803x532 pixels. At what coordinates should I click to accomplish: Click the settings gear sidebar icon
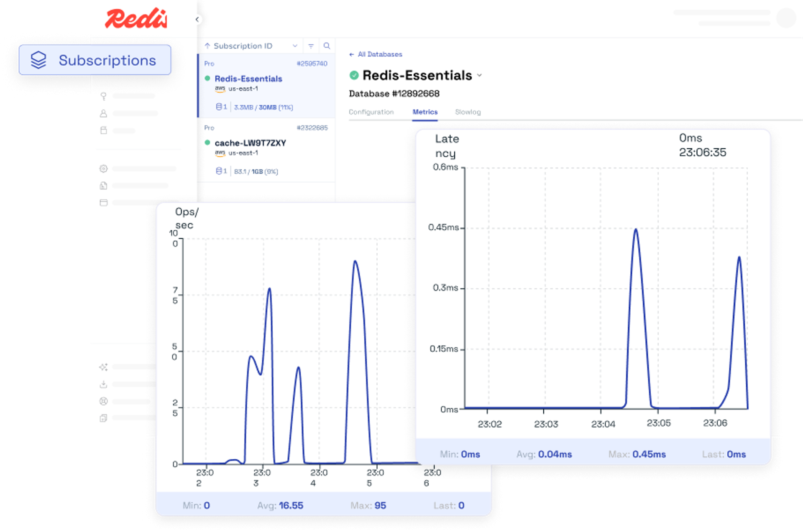pyautogui.click(x=103, y=168)
